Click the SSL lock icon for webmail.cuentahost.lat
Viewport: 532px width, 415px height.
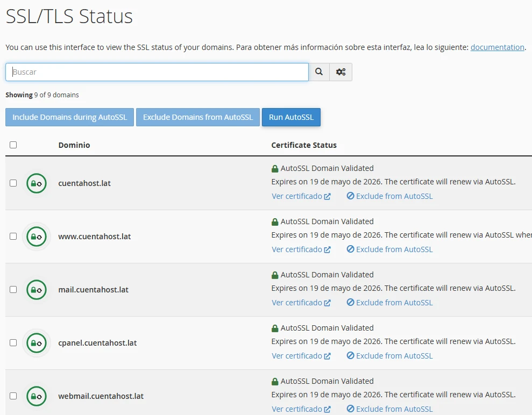tap(37, 396)
